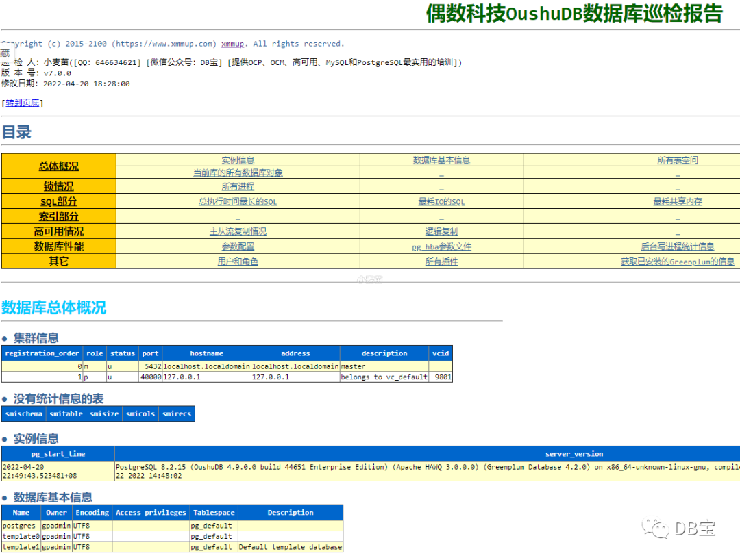Image resolution: width=740 pixels, height=560 pixels.
Task: Jump to the SQL部分 section
Action: pos(58,201)
